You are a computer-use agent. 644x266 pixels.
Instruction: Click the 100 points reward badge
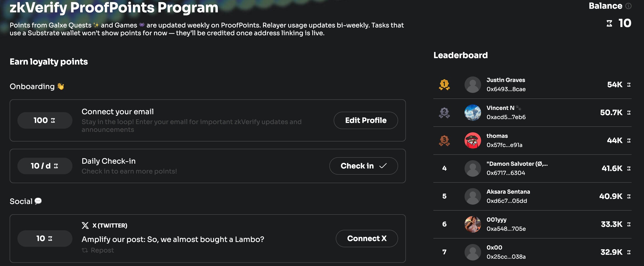coord(45,120)
